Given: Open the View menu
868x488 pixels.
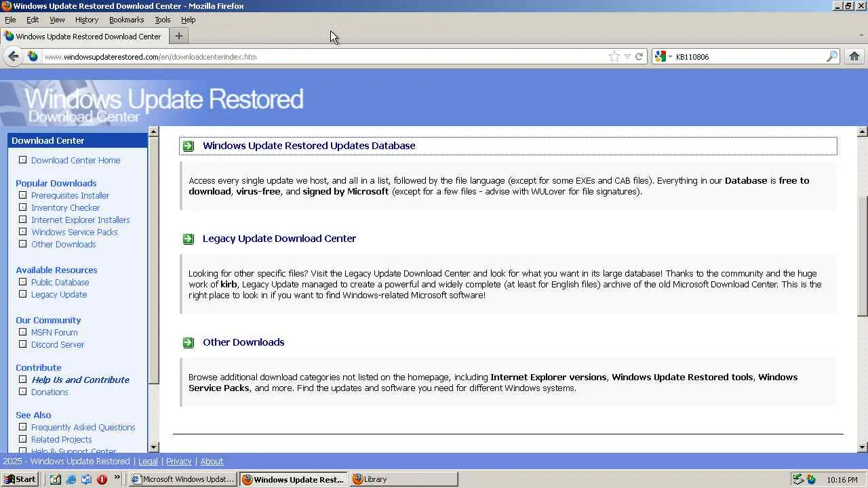Looking at the screenshot, I should (57, 20).
